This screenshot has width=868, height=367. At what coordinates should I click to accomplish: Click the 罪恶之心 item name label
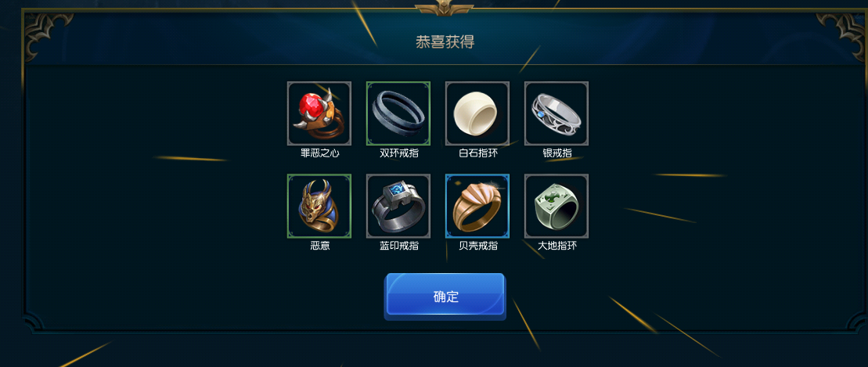click(x=319, y=153)
